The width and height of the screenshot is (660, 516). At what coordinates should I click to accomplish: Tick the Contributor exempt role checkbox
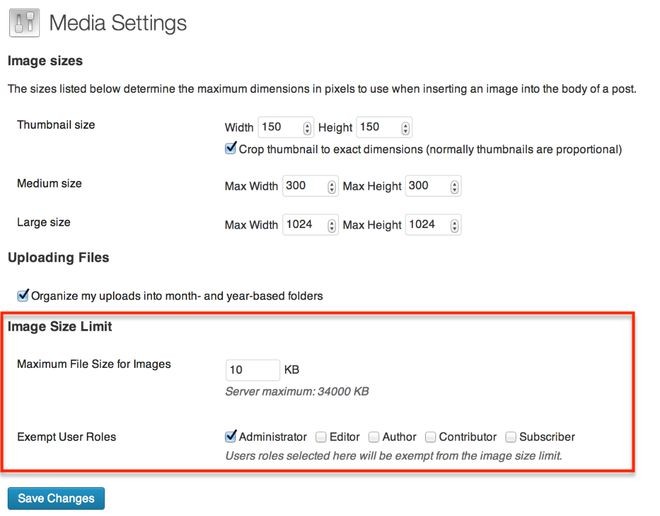pos(430,437)
